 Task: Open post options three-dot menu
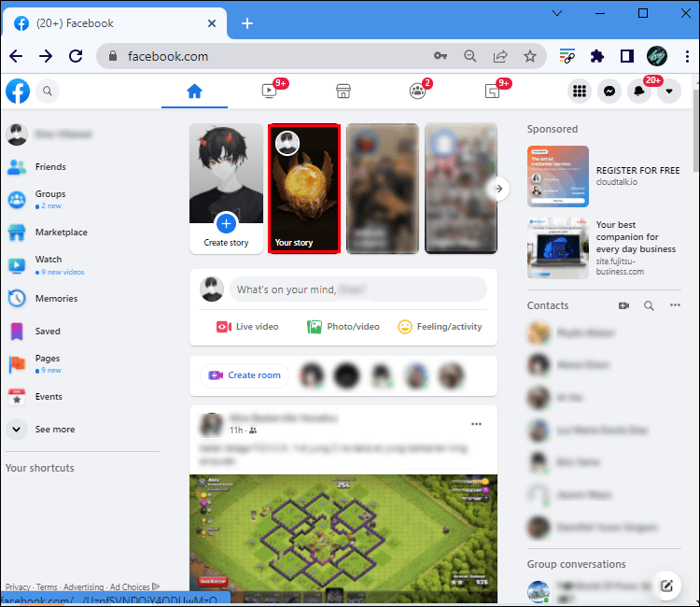(477, 424)
